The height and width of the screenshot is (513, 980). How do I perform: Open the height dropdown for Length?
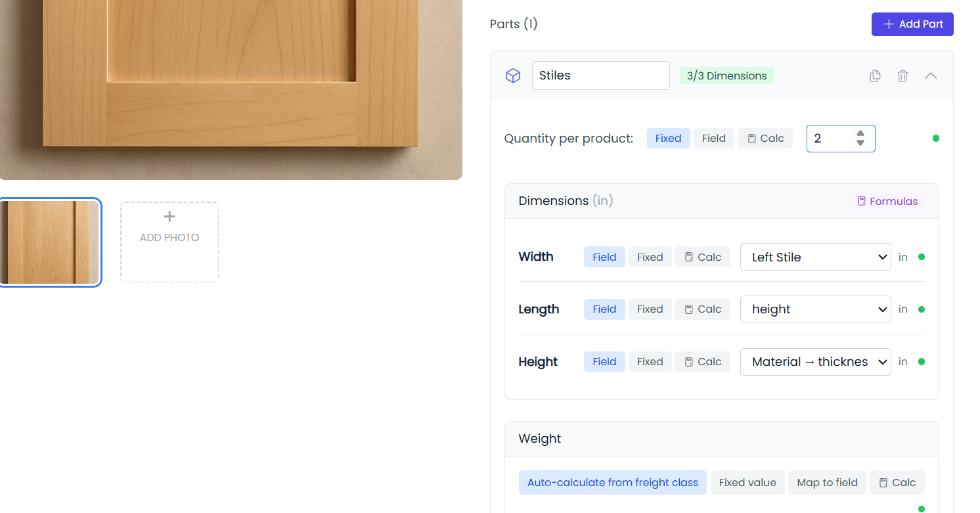(x=815, y=309)
